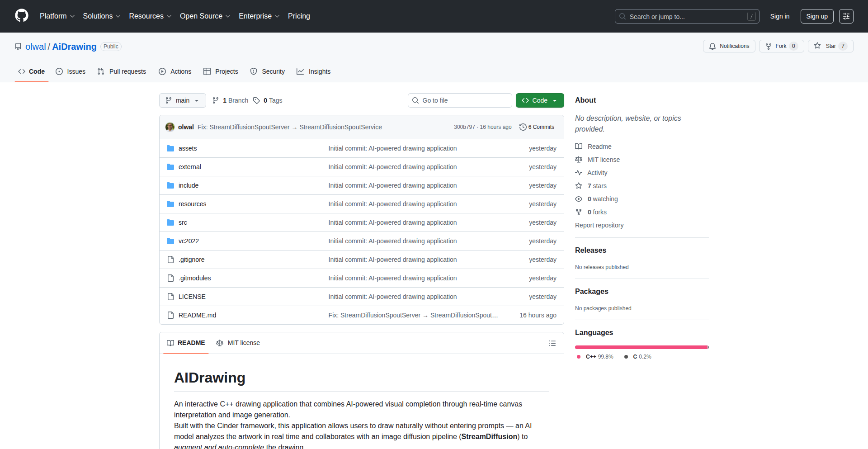This screenshot has width=868, height=449.
Task: Click the header menu icon beside Sign up
Action: [846, 16]
